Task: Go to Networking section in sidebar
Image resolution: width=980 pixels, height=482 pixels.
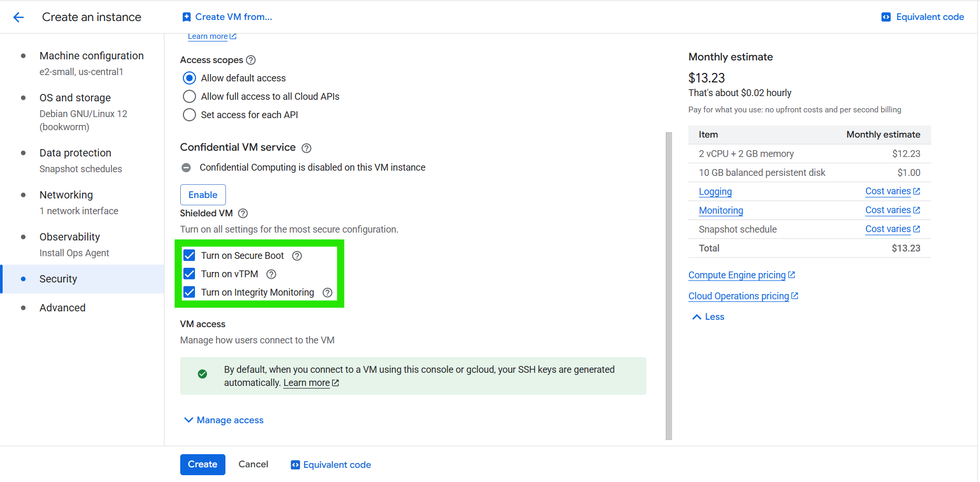Action: coord(66,195)
